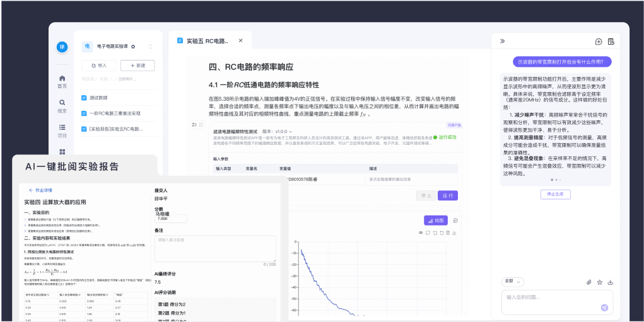This screenshot has width=644, height=322.
Task: Click back arrow 作业详情 link
Action: (40, 190)
